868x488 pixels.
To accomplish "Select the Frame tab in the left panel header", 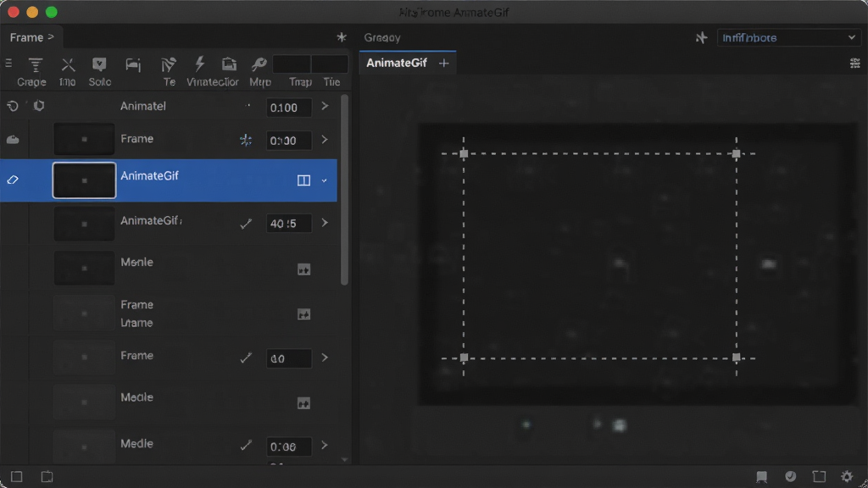I will (x=31, y=37).
